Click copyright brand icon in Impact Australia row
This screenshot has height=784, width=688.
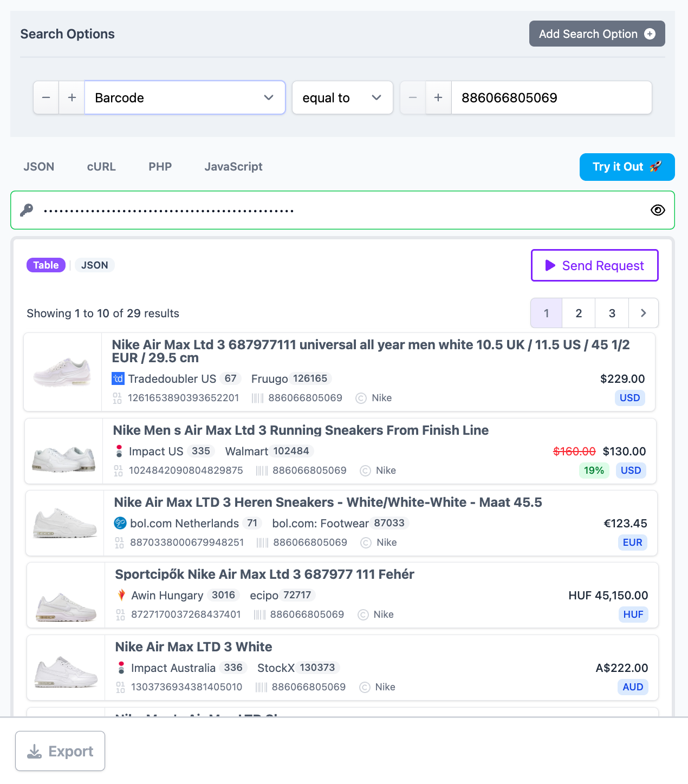(365, 687)
